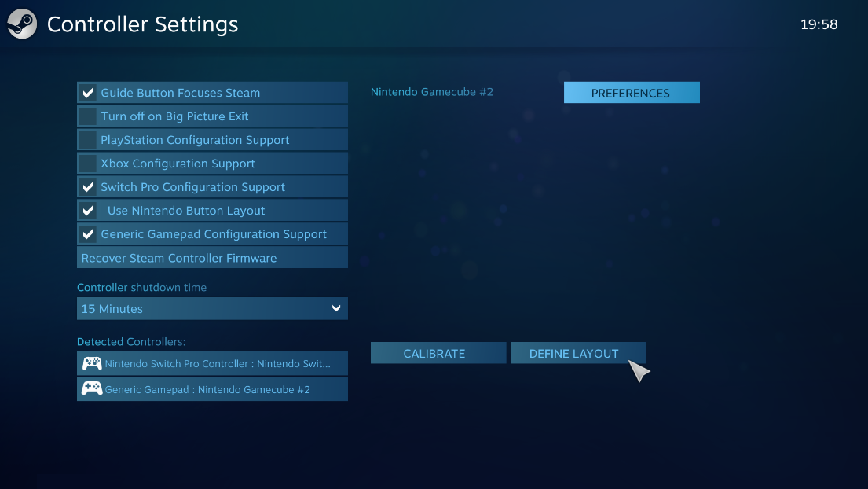
Task: Click the Detected Controllers heading
Action: coord(131,342)
